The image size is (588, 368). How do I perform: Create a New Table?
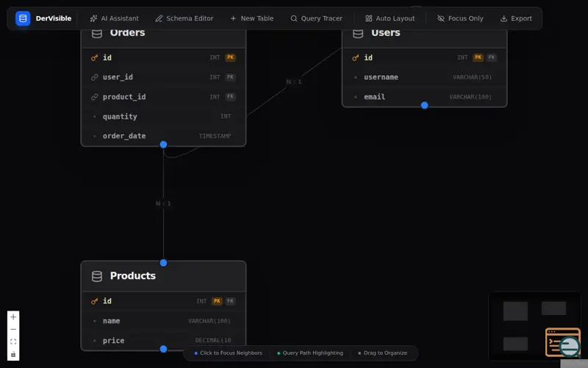click(251, 18)
